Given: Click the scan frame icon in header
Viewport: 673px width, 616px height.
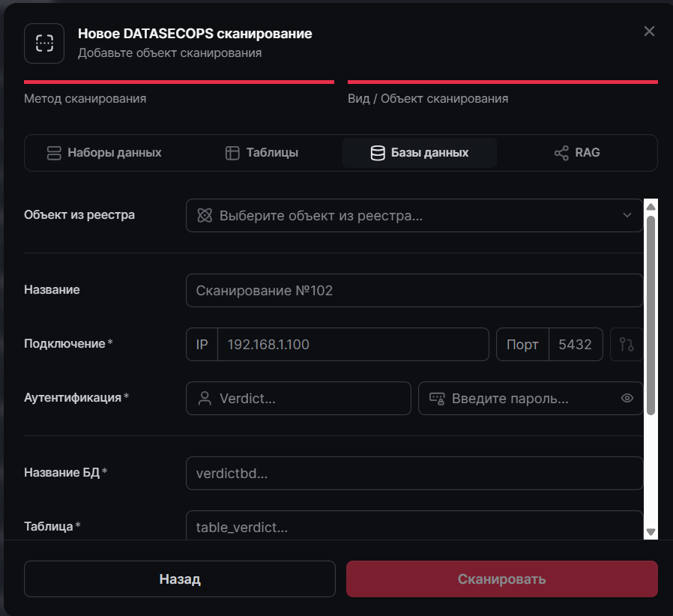Looking at the screenshot, I should 44,43.
